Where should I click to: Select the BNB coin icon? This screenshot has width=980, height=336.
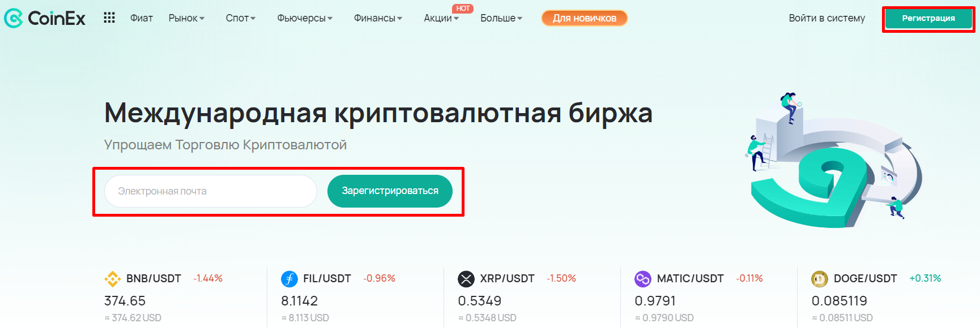113,278
